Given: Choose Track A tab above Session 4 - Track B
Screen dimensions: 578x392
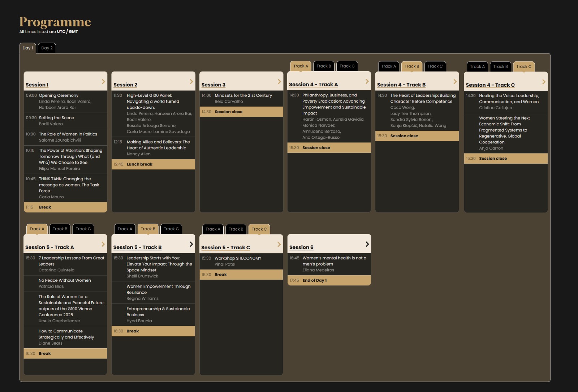Looking at the screenshot, I should pyautogui.click(x=388, y=66).
